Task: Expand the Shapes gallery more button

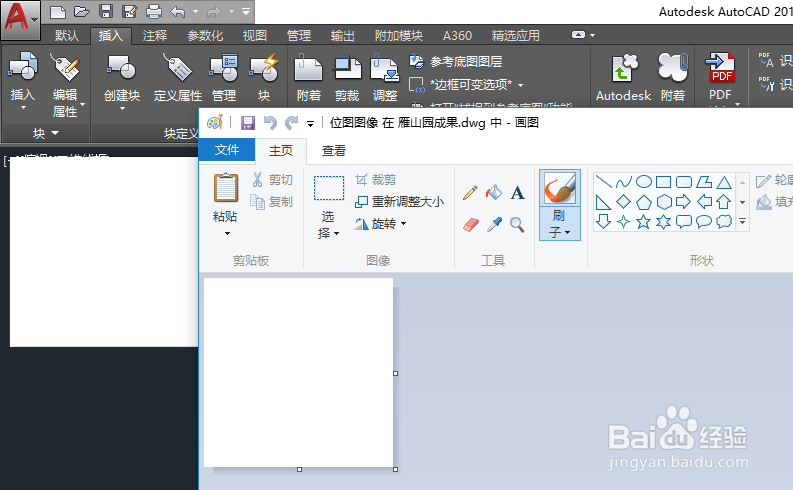Action: tap(742, 221)
